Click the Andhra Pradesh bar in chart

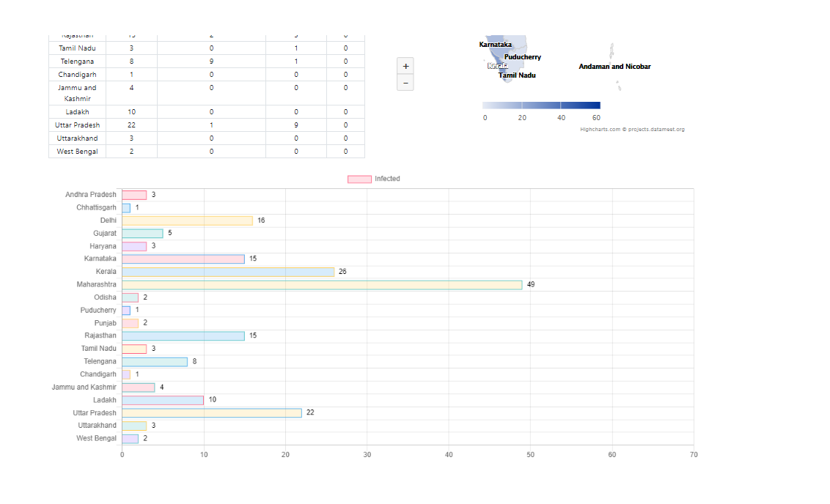tap(134, 195)
